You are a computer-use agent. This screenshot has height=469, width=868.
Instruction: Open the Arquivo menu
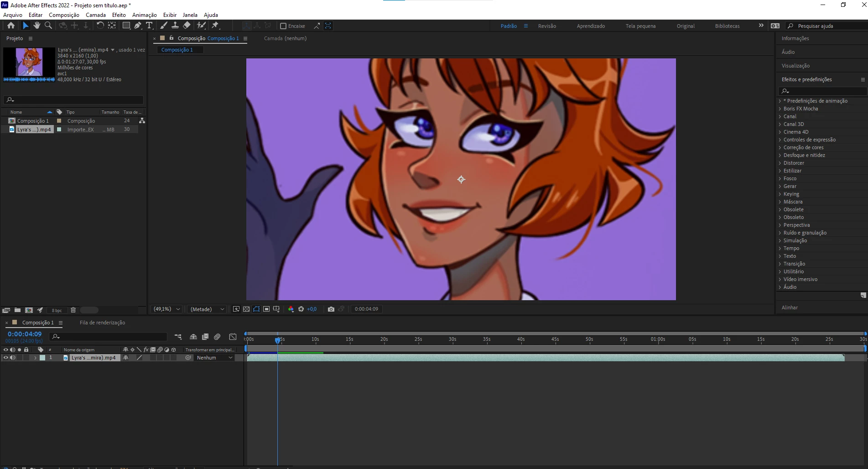coord(13,15)
